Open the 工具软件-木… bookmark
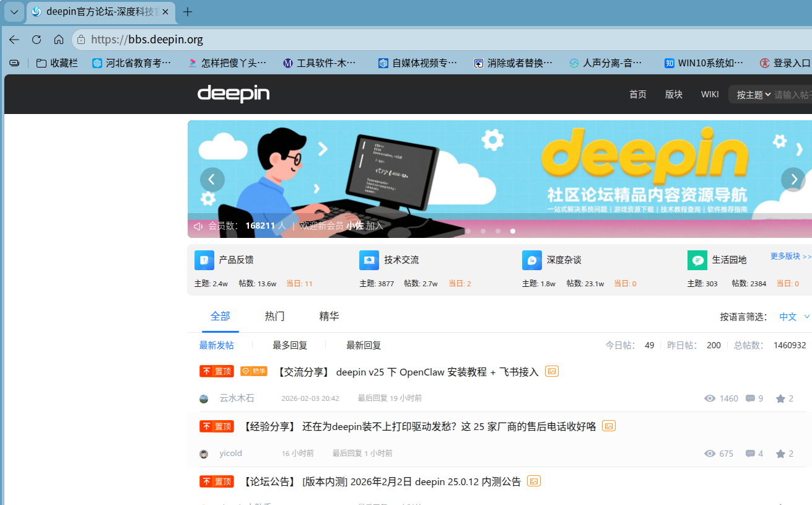This screenshot has width=812, height=505. coord(320,63)
